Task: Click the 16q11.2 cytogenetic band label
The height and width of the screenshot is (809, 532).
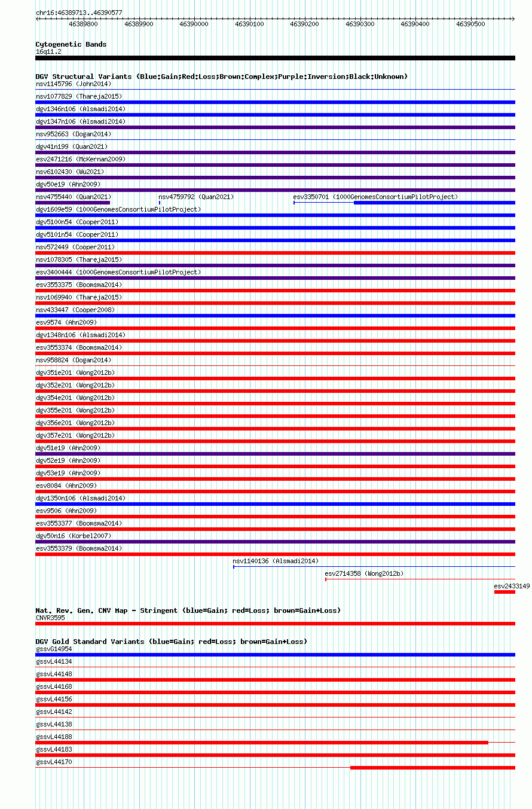Action: 48,51
